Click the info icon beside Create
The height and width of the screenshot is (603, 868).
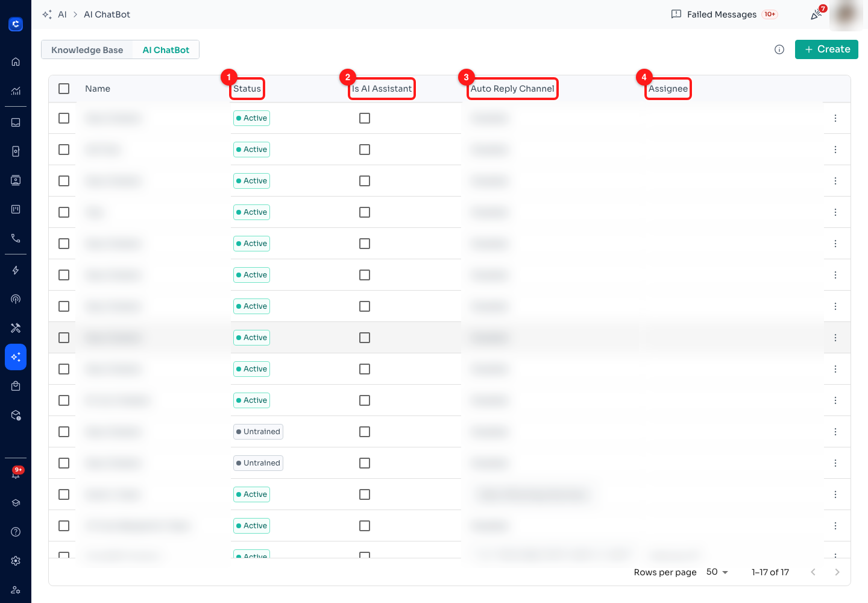tap(779, 49)
